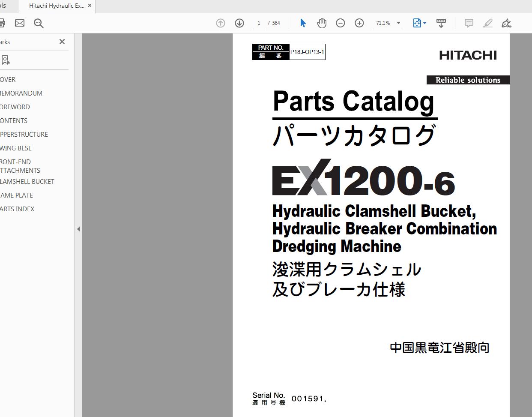Go to next page arrow
532x417 pixels.
tap(239, 23)
